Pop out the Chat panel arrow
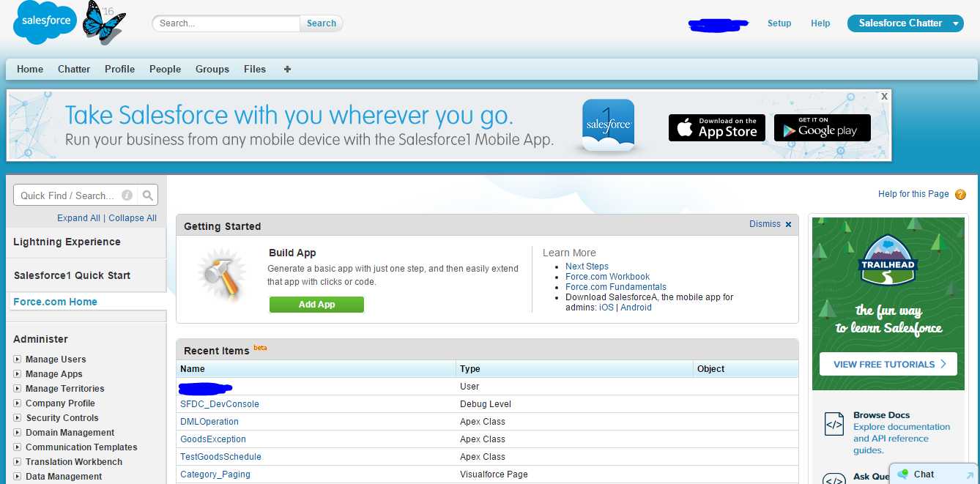980x484 pixels. [x=970, y=475]
